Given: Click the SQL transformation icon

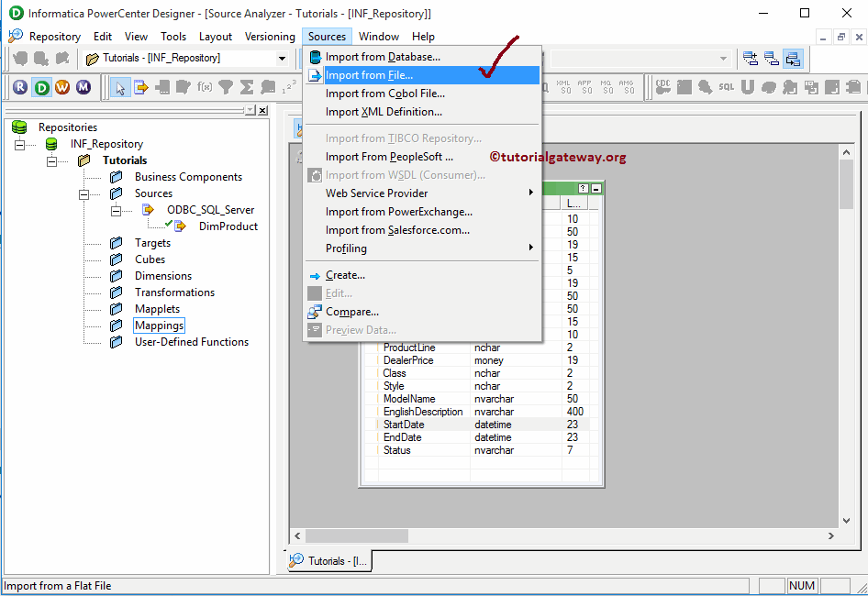Looking at the screenshot, I should click(727, 87).
